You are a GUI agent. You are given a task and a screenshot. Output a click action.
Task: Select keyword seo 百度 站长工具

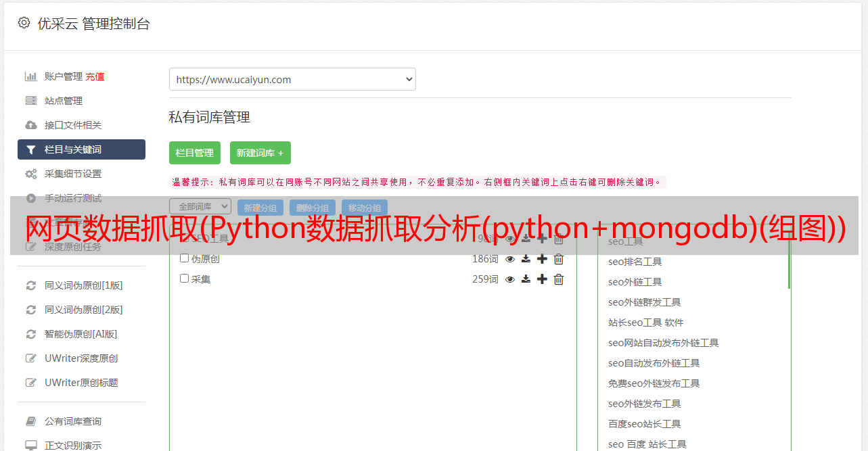tap(647, 444)
